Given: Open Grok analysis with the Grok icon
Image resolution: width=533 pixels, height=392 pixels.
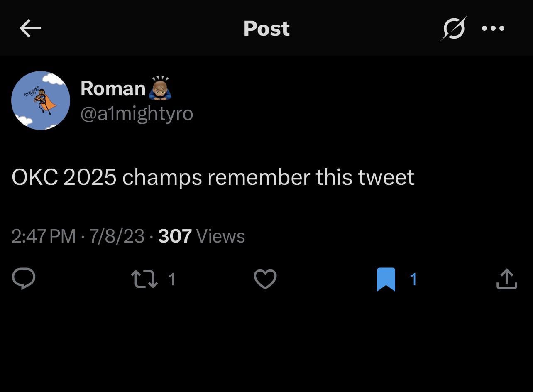Looking at the screenshot, I should pyautogui.click(x=452, y=28).
